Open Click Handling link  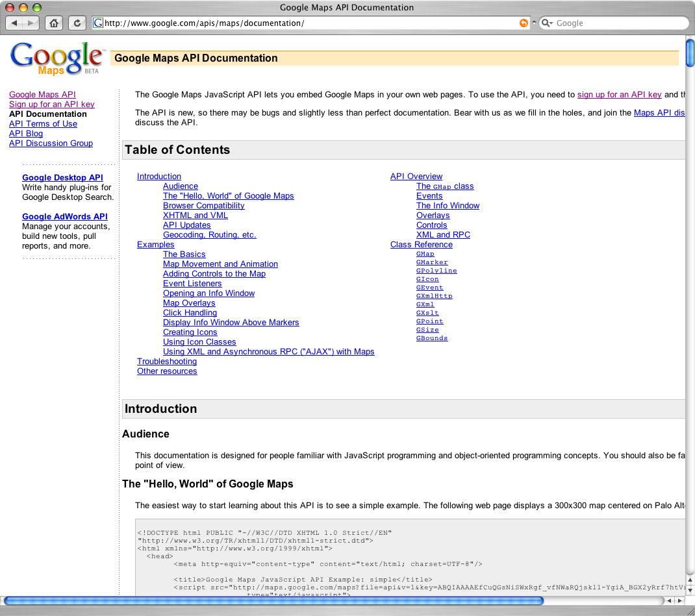pyautogui.click(x=190, y=313)
